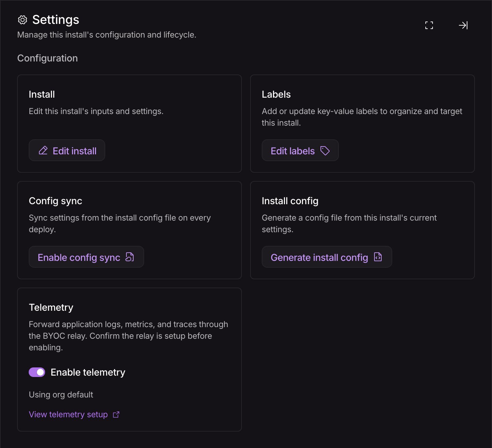
Task: Click the file sync icon on Enable config sync
Action: tap(130, 257)
